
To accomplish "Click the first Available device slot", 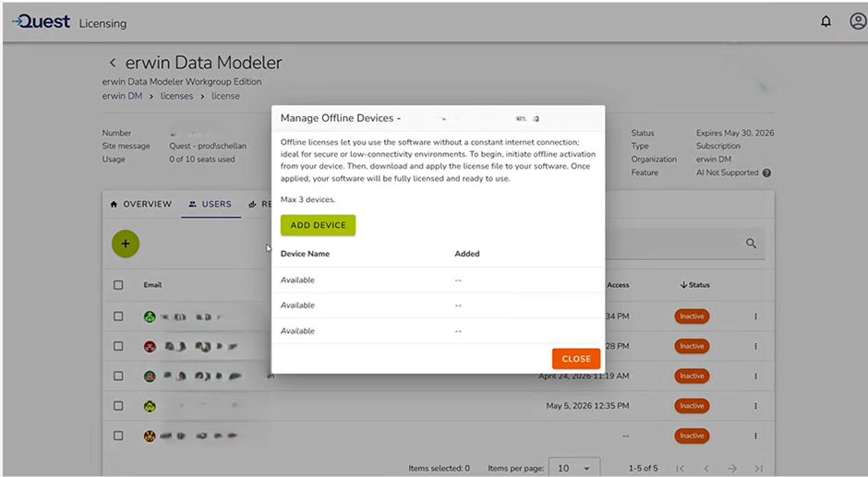I will point(297,280).
